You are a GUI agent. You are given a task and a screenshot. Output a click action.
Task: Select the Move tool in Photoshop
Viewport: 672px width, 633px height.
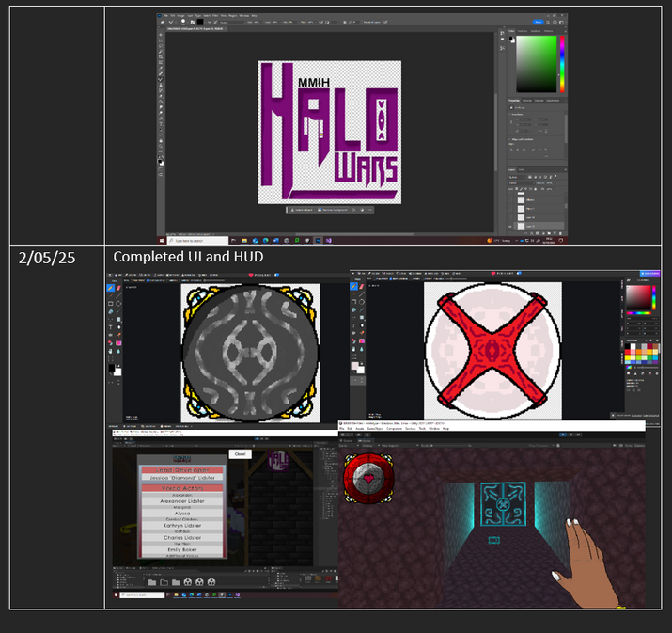point(161,35)
